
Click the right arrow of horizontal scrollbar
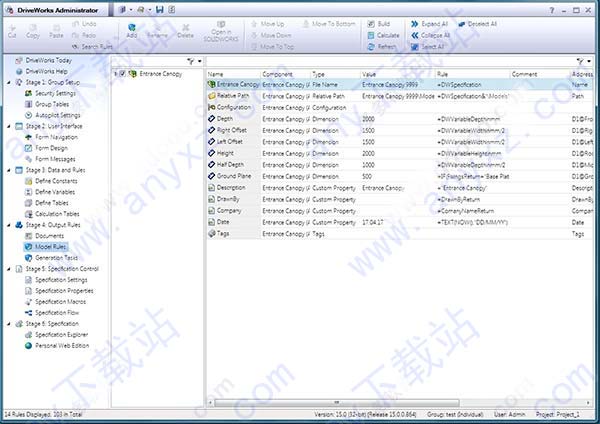click(588, 403)
